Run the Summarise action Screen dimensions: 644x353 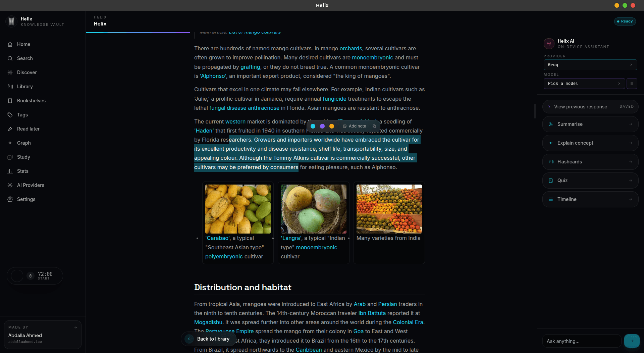(590, 124)
